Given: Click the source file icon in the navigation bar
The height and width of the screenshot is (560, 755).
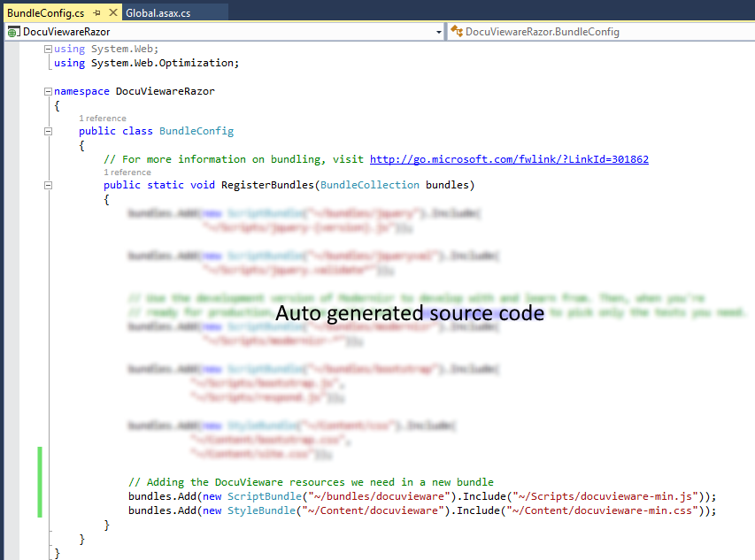Looking at the screenshot, I should pos(12,31).
